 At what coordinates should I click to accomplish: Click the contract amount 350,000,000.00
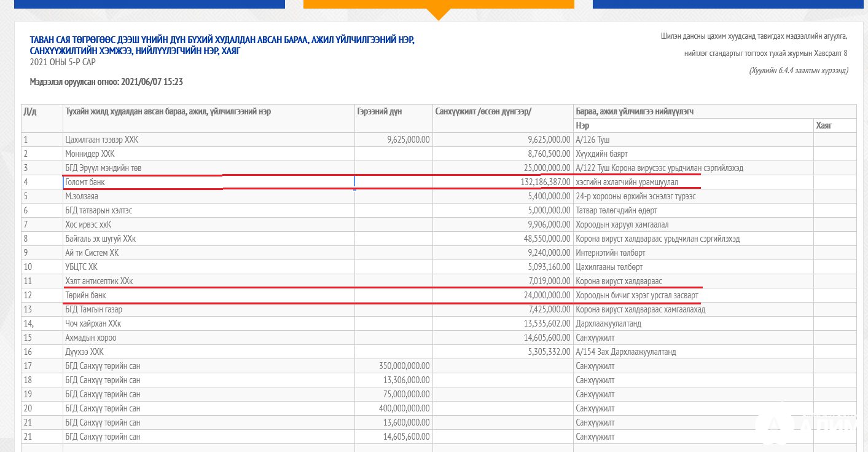click(x=404, y=366)
